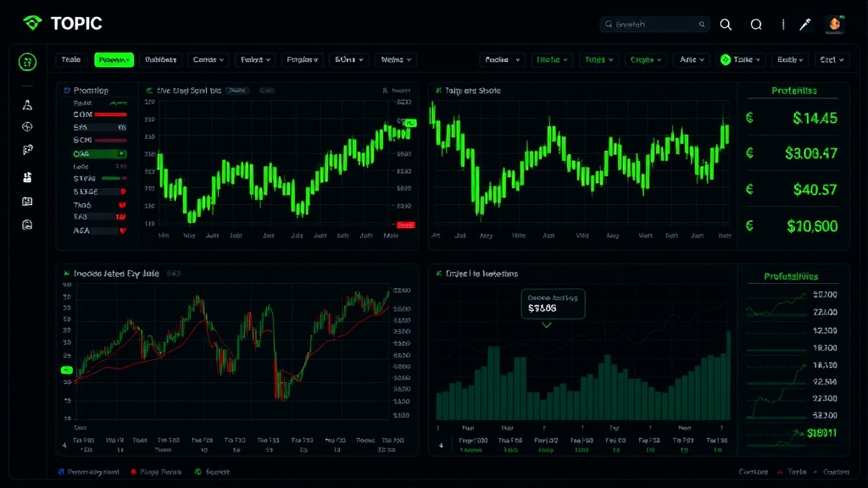The height and width of the screenshot is (488, 868).
Task: Click the down arrow icon under bar chart
Action: point(441,446)
